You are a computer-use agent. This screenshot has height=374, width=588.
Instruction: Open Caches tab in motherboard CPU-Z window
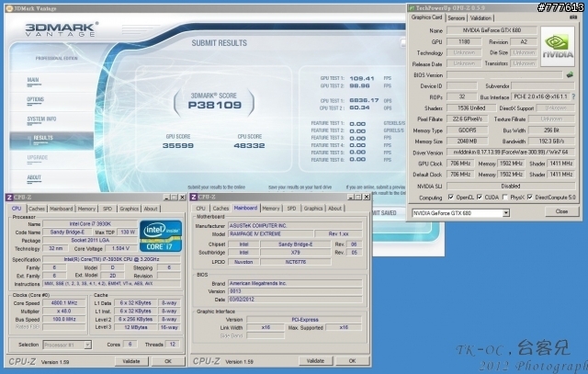point(220,209)
